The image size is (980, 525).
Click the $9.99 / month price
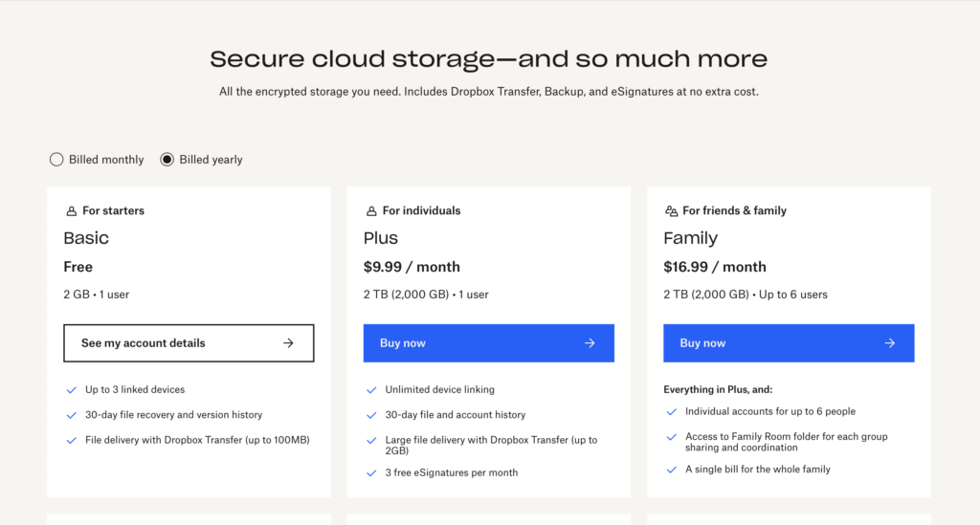pos(412,267)
